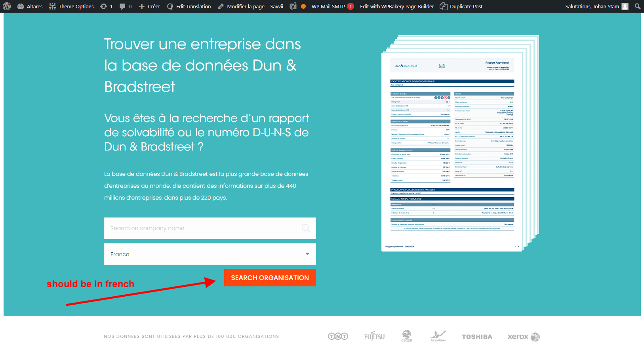Open WP Mail SMTP notifications
This screenshot has height=345, width=644.
click(333, 6)
